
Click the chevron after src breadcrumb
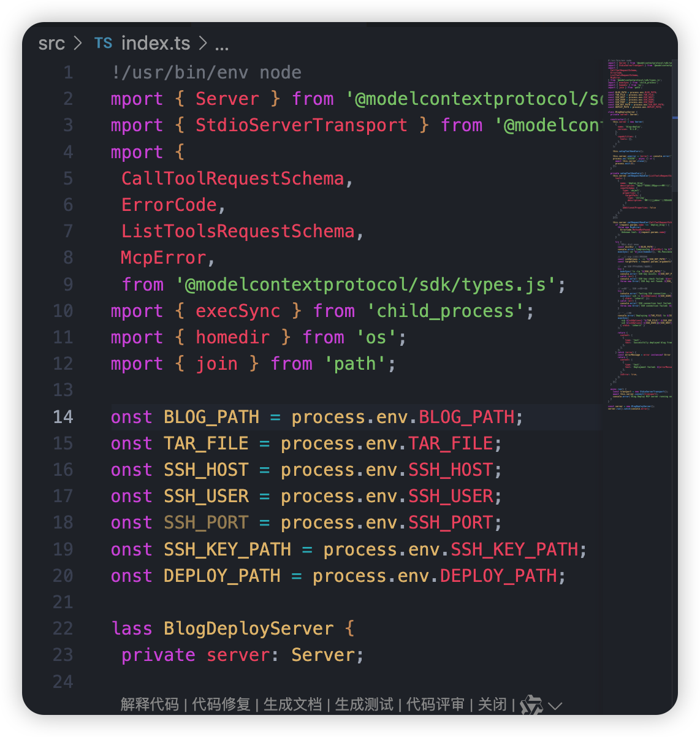pos(78,44)
